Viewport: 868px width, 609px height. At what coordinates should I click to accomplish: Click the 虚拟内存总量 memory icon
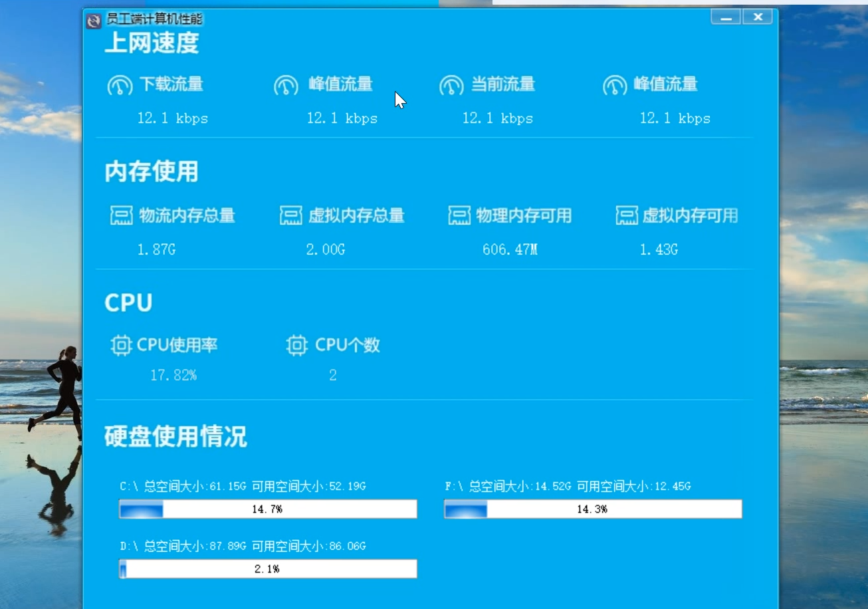pos(290,215)
